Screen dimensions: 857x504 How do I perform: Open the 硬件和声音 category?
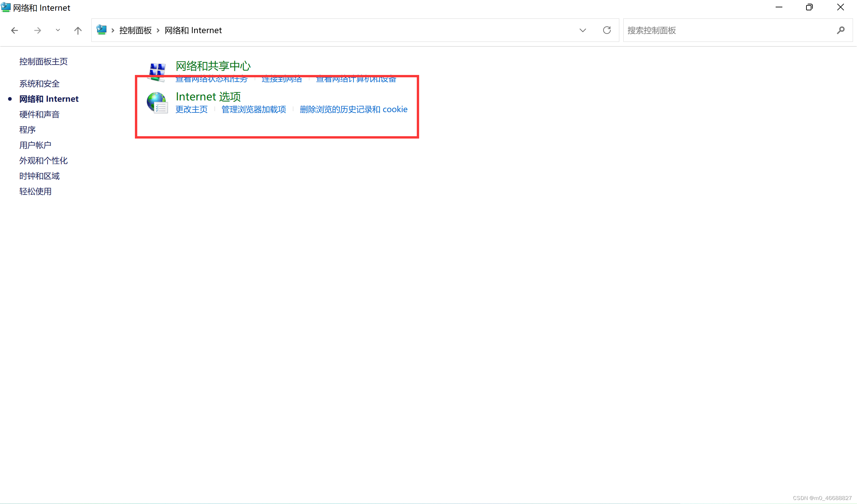40,114
